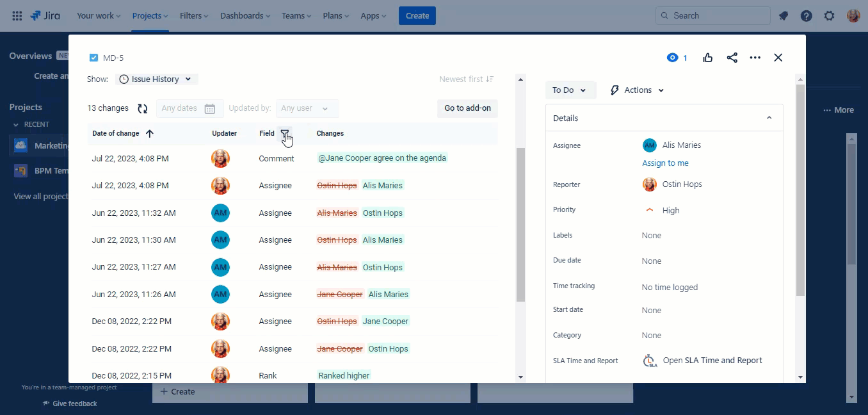
Task: Click the refresh changes icon
Action: 143,109
